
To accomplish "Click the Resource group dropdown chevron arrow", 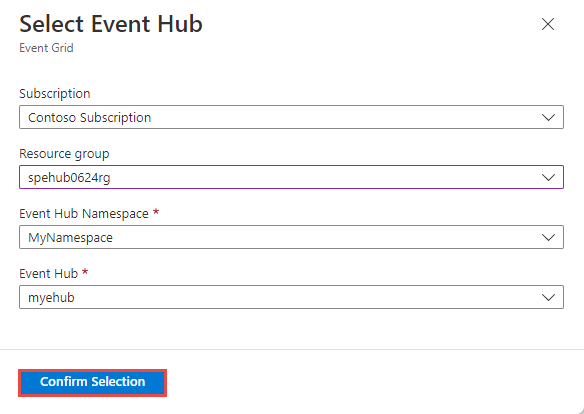I will click(x=548, y=178).
